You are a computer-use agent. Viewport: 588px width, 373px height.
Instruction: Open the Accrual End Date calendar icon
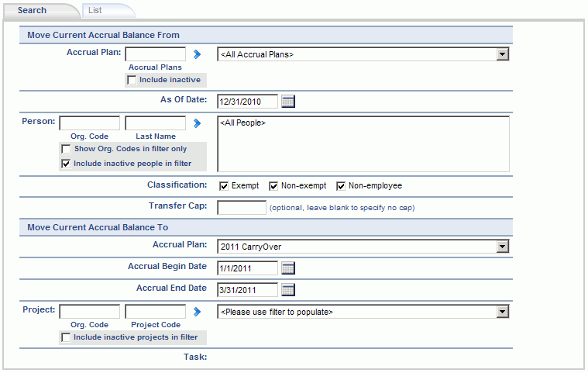(x=288, y=290)
